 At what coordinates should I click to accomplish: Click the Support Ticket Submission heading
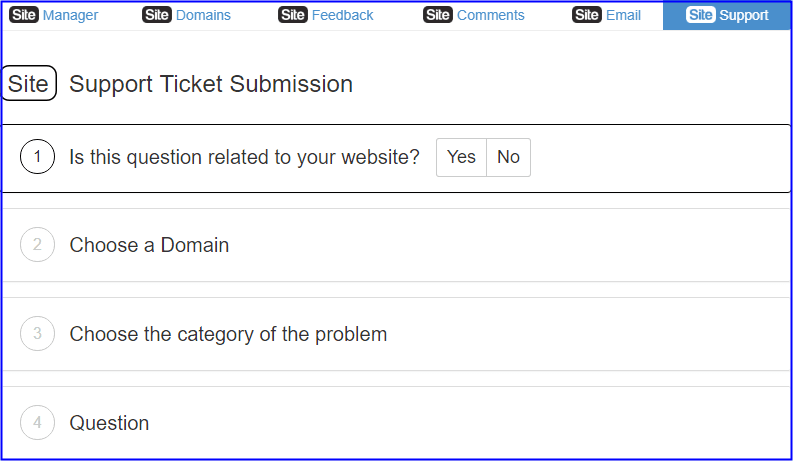click(211, 84)
